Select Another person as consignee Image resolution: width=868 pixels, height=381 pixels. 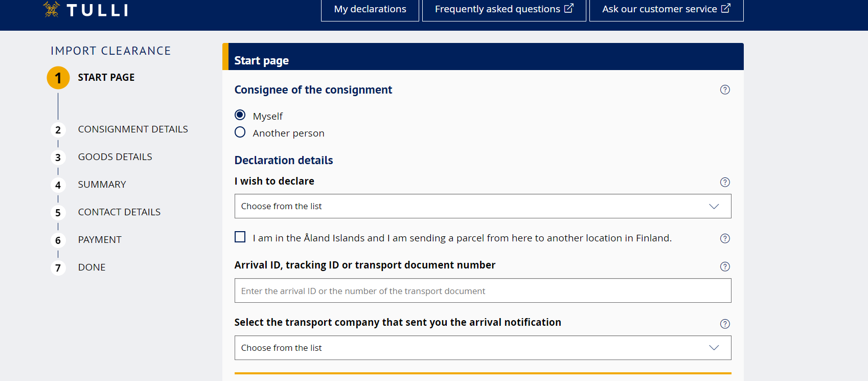240,132
